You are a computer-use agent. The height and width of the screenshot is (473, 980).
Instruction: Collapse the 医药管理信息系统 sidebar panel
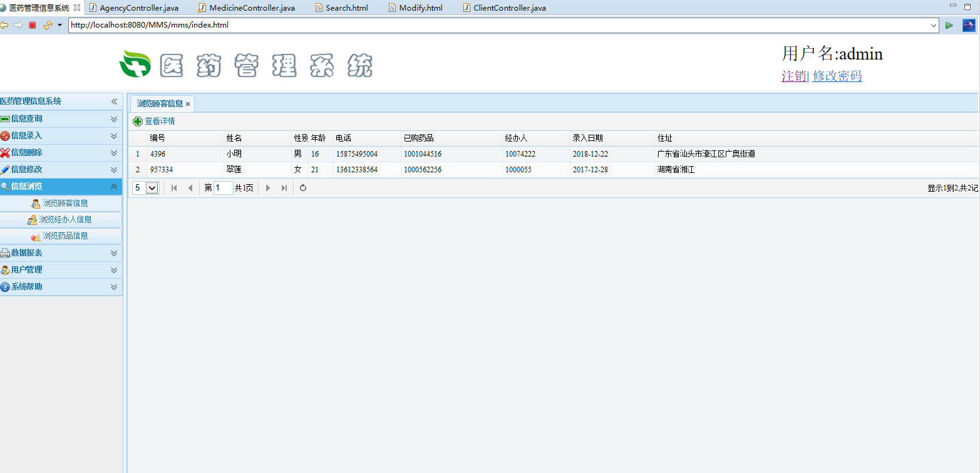tap(115, 101)
